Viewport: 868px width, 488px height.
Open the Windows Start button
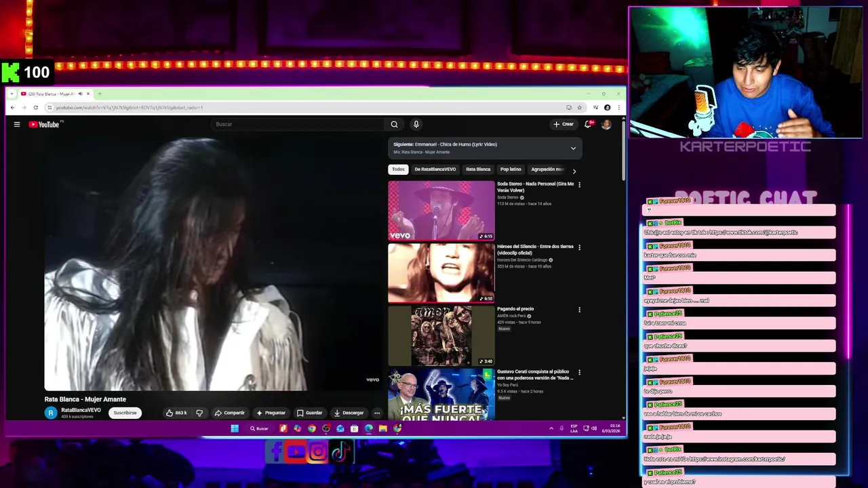[x=235, y=428]
